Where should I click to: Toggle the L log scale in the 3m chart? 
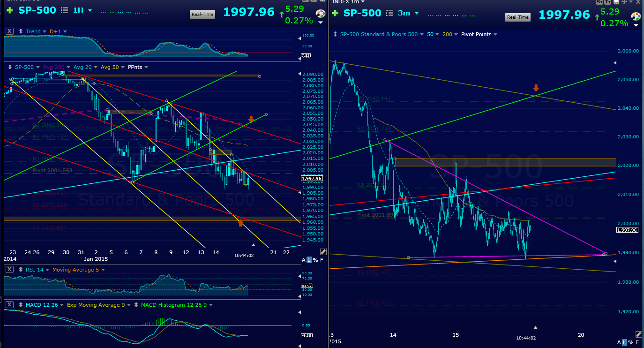tap(624, 342)
